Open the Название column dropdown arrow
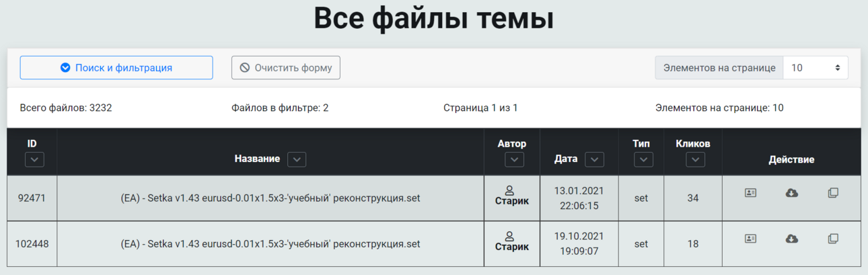Image resolution: width=868 pixels, height=275 pixels. [x=297, y=159]
